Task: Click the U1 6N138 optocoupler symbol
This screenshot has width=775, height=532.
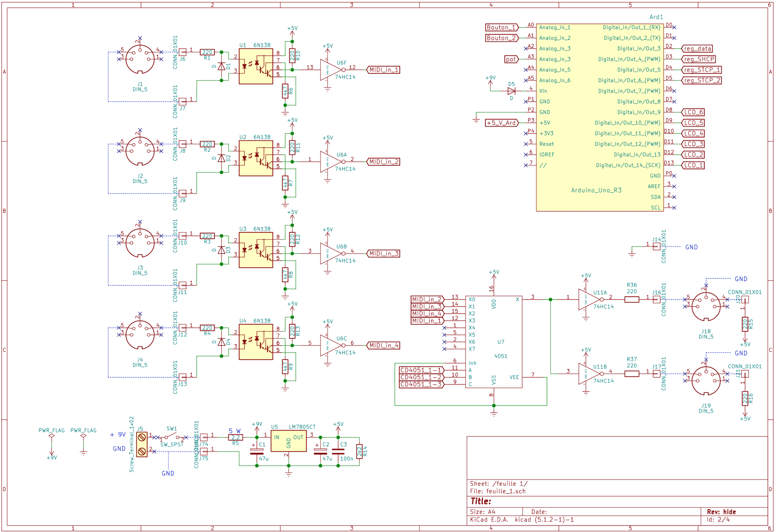Action: coord(256,66)
